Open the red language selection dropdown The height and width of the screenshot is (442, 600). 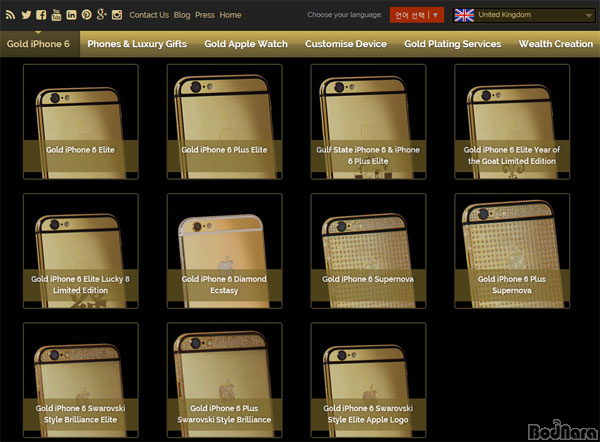(417, 15)
